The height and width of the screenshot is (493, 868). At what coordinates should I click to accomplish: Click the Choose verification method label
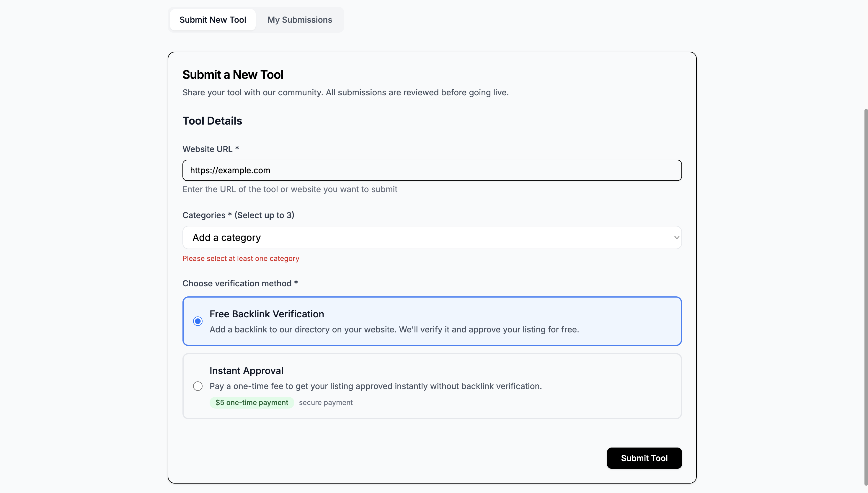[x=240, y=283]
